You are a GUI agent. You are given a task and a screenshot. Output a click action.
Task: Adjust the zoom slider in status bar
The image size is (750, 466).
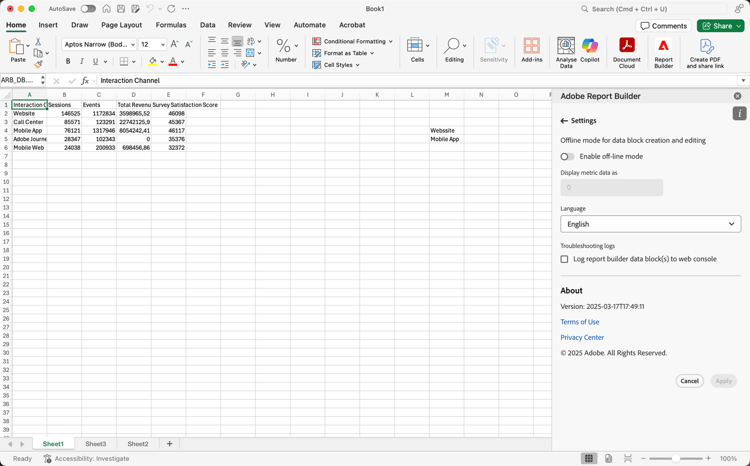pyautogui.click(x=675, y=458)
